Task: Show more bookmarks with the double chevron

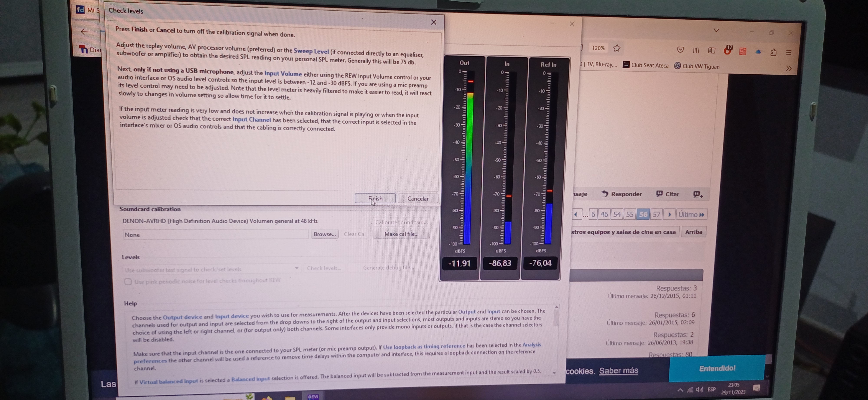Action: click(x=789, y=69)
